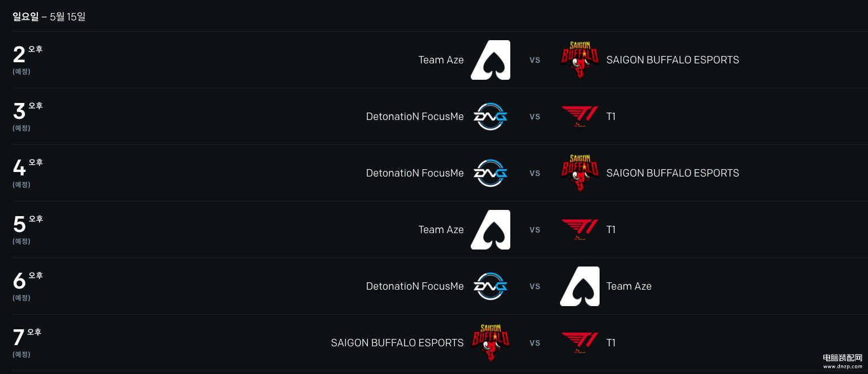Click Saigon Buffalo logo in 7 PM match
Viewport: 868px width, 374px height.
pyautogui.click(x=491, y=343)
